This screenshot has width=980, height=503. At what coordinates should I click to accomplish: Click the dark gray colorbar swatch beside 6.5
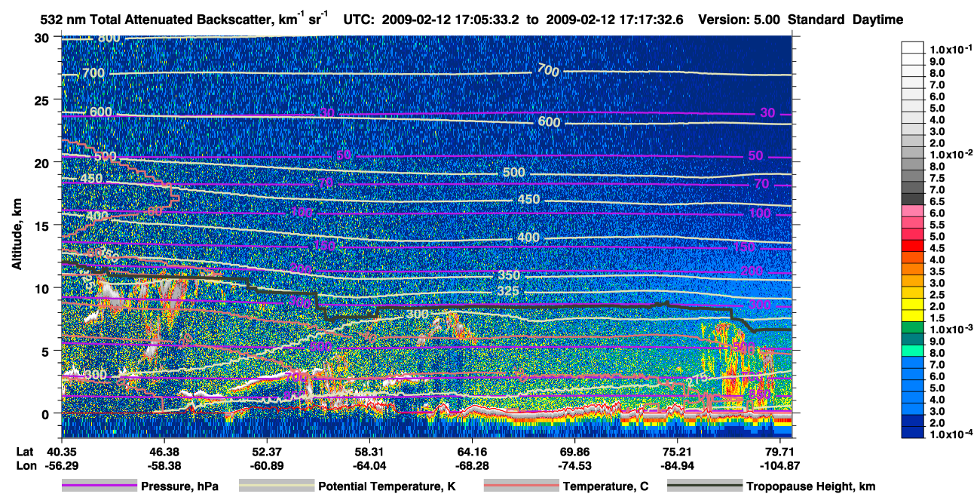point(912,199)
